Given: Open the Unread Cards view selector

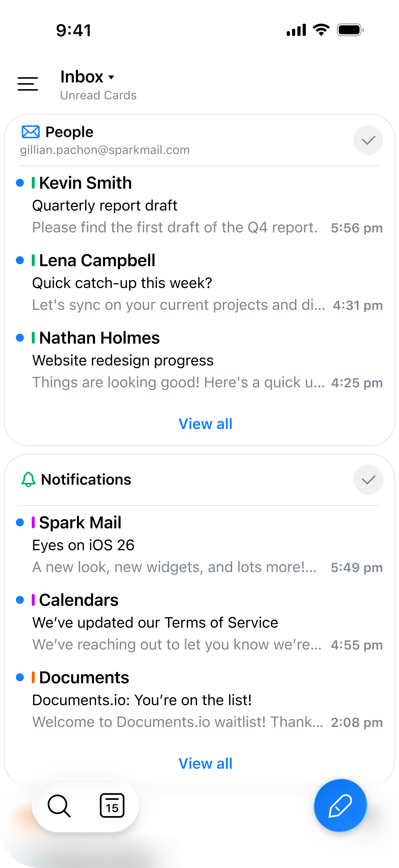Looking at the screenshot, I should [98, 95].
